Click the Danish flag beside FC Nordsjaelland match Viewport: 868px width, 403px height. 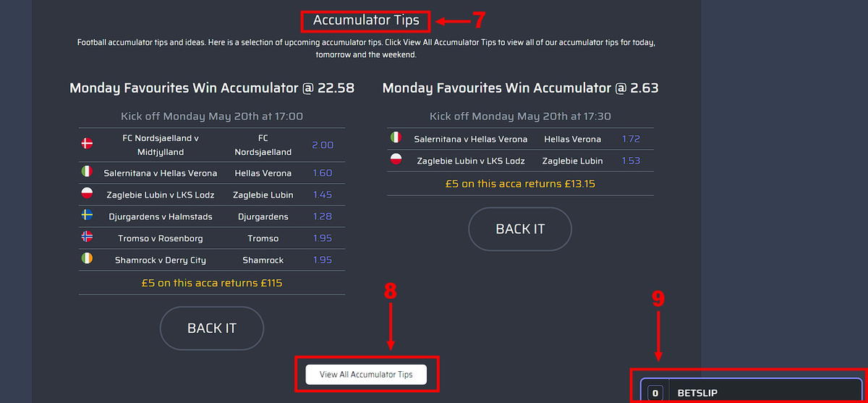[87, 145]
